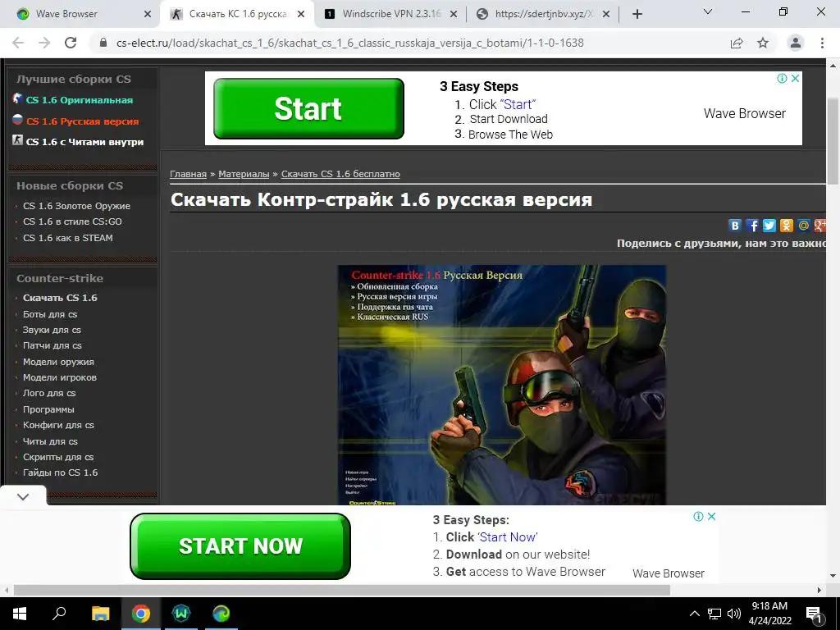The height and width of the screenshot is (630, 840).
Task: Click the horizontal page scrollbar thumb
Action: click(x=342, y=590)
